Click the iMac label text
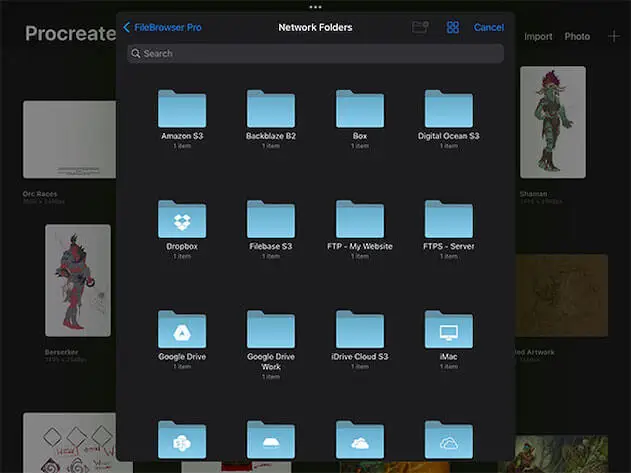The width and height of the screenshot is (631, 473). (449, 357)
